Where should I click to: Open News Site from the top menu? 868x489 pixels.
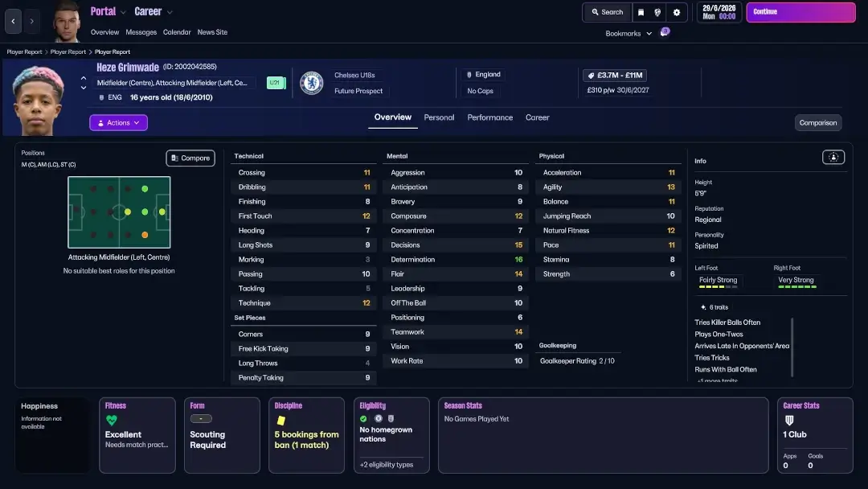tap(212, 32)
